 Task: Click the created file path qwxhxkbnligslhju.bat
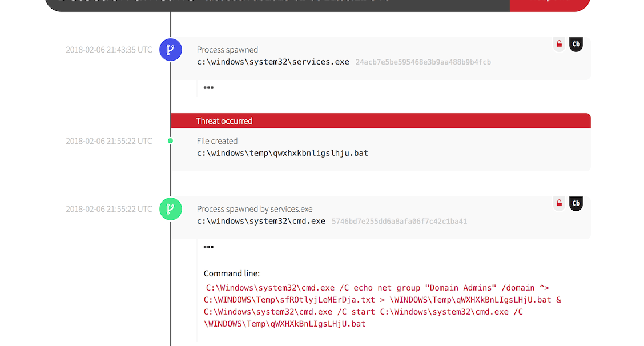283,153
